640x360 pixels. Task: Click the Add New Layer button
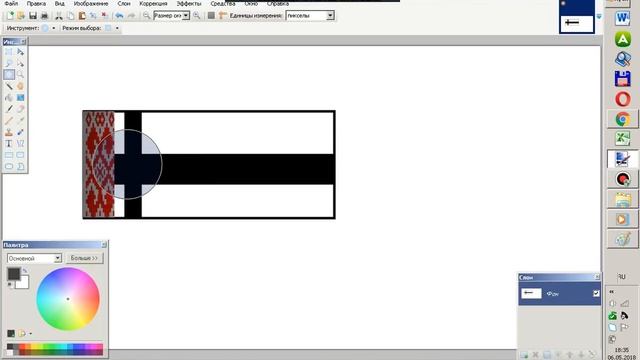tap(524, 355)
